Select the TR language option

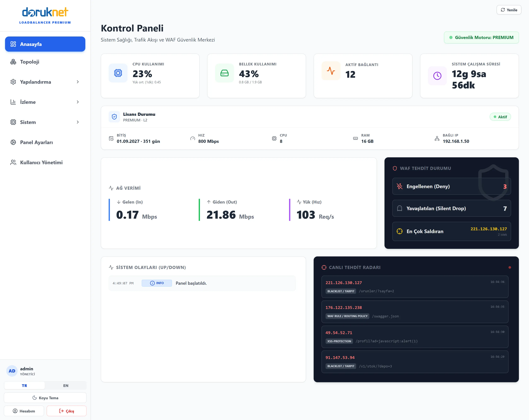coord(25,385)
